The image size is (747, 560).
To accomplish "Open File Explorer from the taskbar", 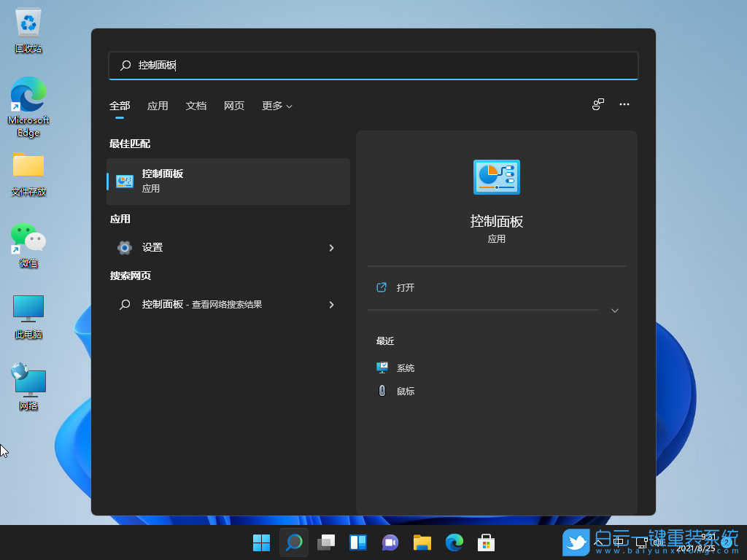I will tap(422, 542).
